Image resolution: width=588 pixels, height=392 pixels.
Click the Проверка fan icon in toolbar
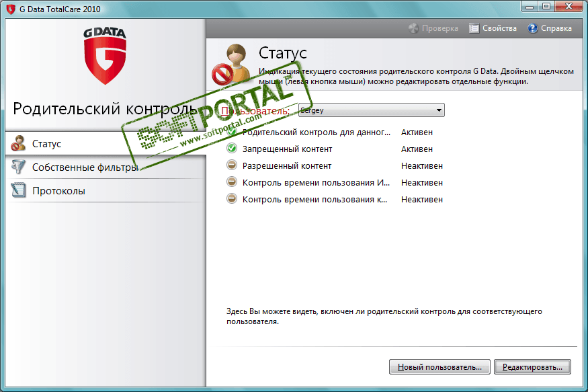[413, 28]
